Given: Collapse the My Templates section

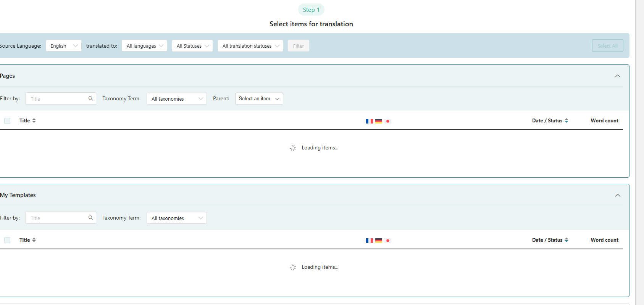Looking at the screenshot, I should pos(617,195).
